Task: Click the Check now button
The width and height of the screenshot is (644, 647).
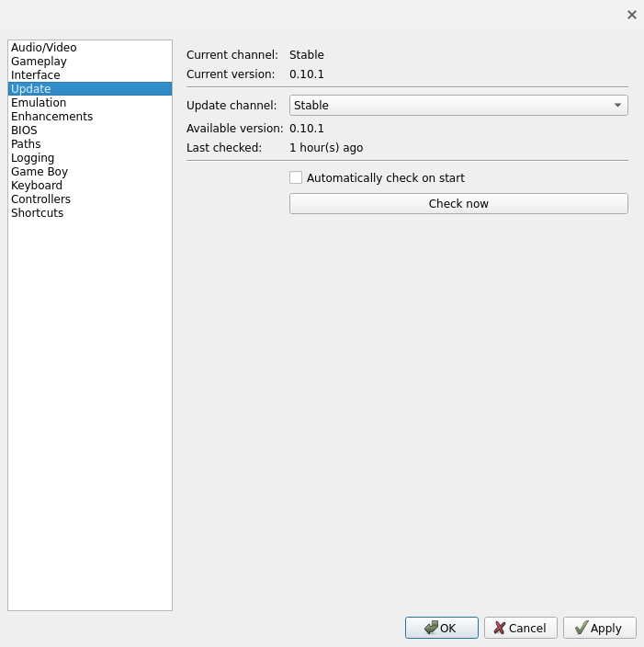Action: coord(458,203)
